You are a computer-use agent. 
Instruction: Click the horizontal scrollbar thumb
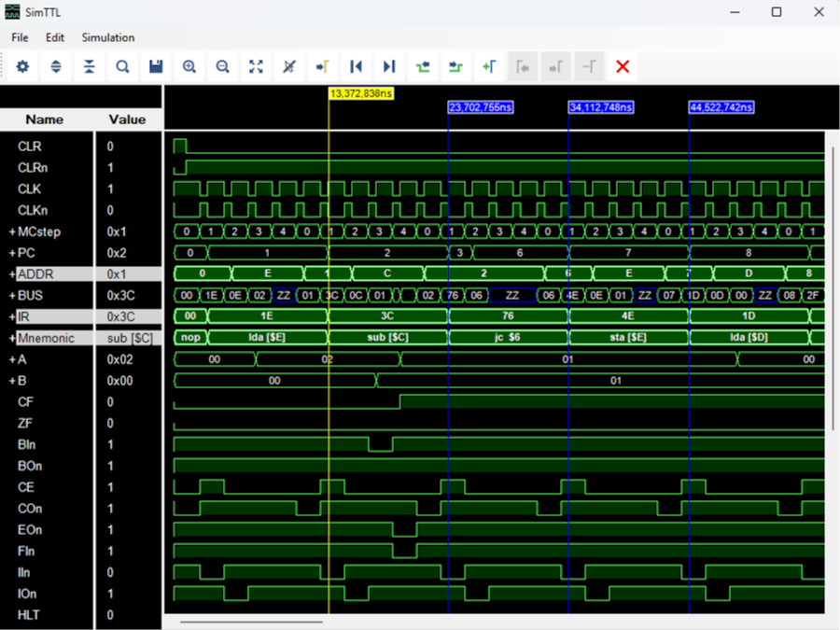251,622
